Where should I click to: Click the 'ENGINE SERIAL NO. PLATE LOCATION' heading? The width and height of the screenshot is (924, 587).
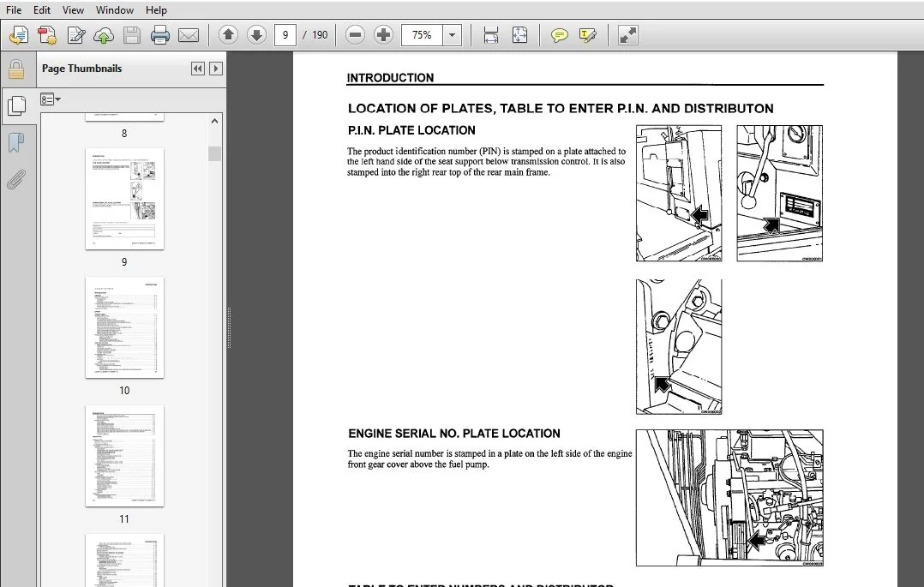454,433
